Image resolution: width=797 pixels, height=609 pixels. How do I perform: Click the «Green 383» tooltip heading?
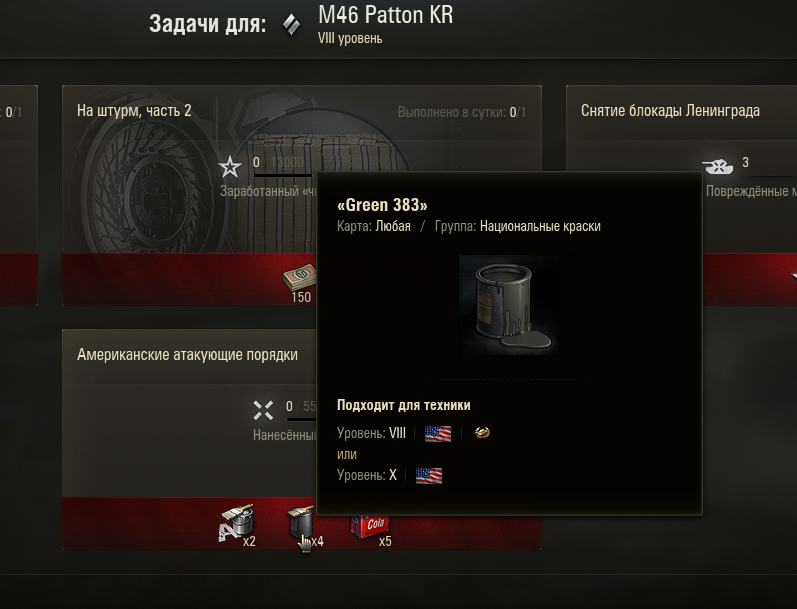tap(382, 205)
